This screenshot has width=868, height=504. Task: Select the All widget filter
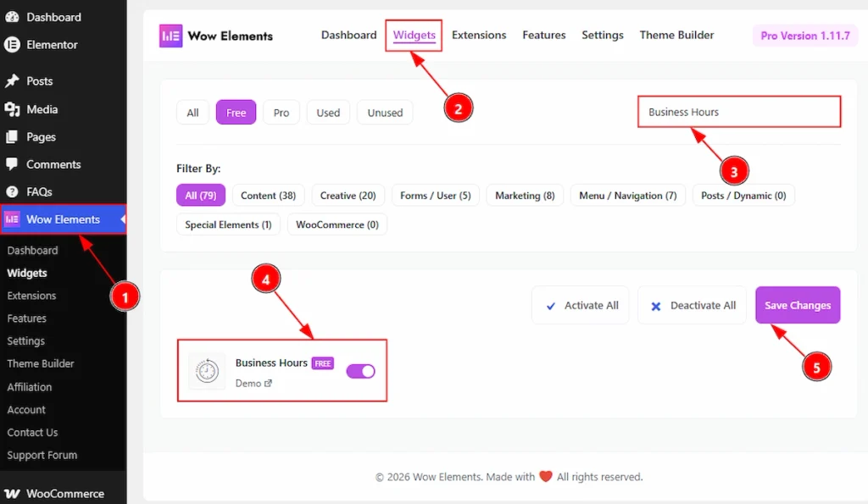(192, 113)
